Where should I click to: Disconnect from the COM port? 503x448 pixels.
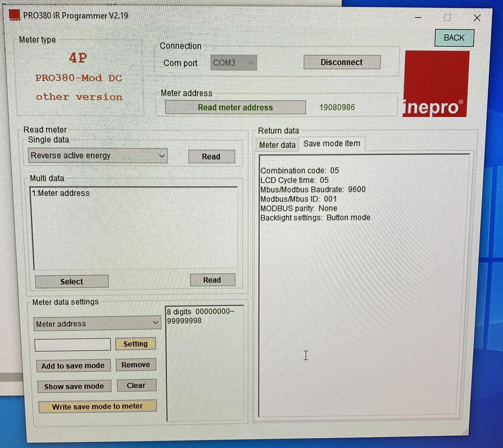click(342, 62)
